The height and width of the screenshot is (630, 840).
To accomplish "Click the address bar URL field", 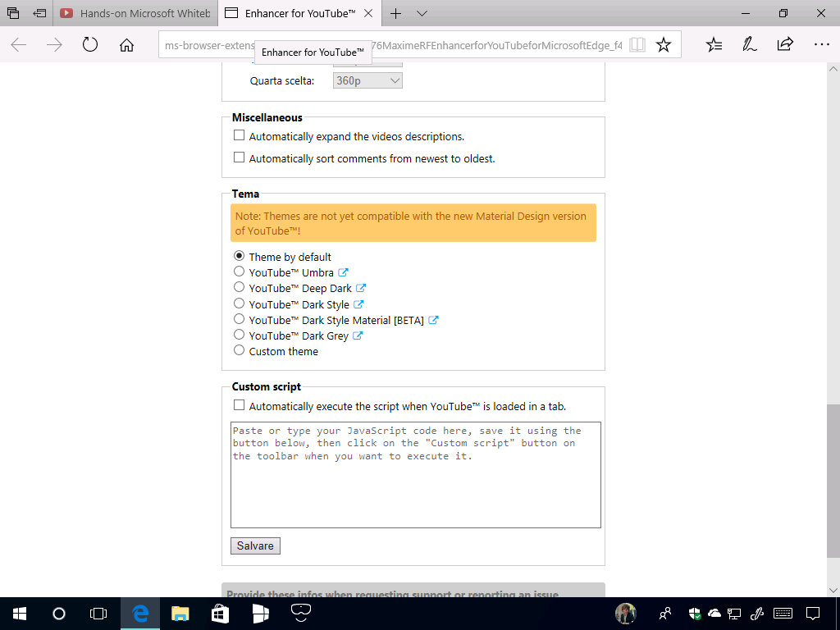I will point(394,45).
